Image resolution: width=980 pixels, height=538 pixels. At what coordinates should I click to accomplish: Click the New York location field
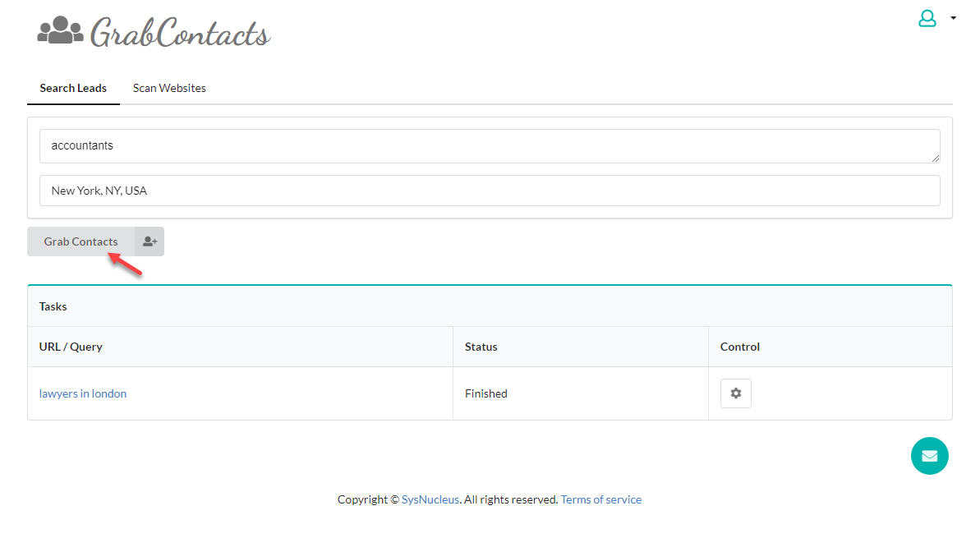489,191
